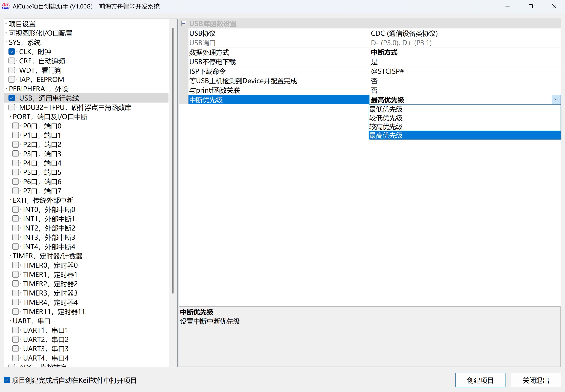Viewport: 565px width, 392px height.
Task: Maximize the AiCube window
Action: (x=531, y=6)
